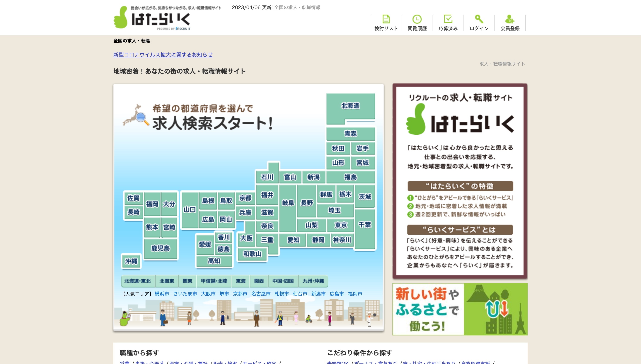641x364 pixels.
Task: Click the 福岡市 popular area link
Action: (x=355, y=294)
